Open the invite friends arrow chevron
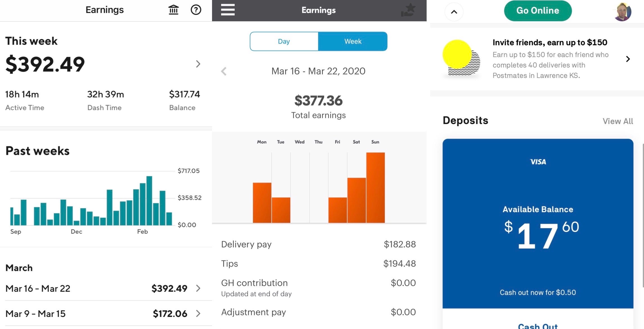The height and width of the screenshot is (329, 644). point(628,59)
